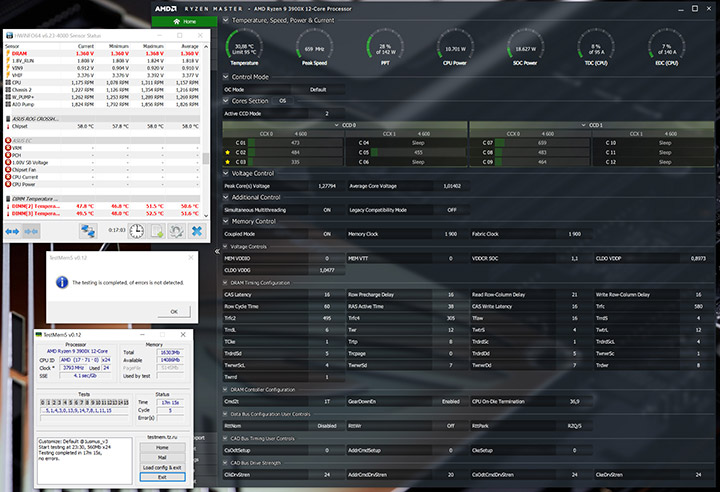Start logging with the HWiNFO log file icon
The width and height of the screenshot is (720, 492).
pos(157,231)
